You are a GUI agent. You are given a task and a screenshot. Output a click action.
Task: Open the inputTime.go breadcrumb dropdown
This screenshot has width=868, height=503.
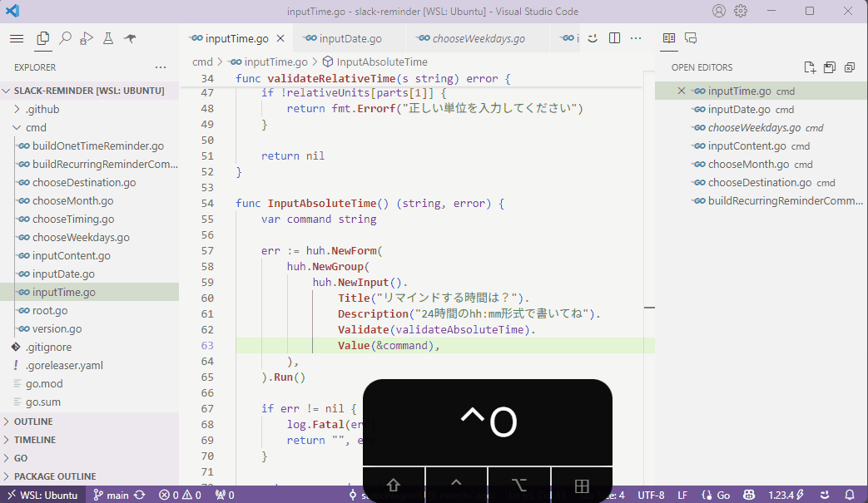tap(269, 62)
